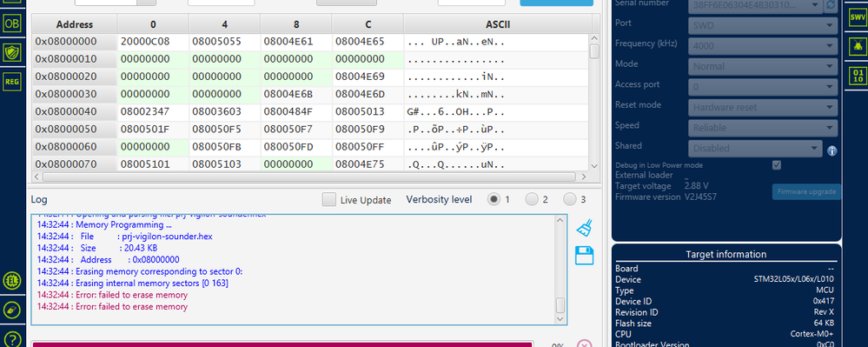Open the Port dropdown showing SWD
This screenshot has width=868, height=347.
tap(763, 25)
